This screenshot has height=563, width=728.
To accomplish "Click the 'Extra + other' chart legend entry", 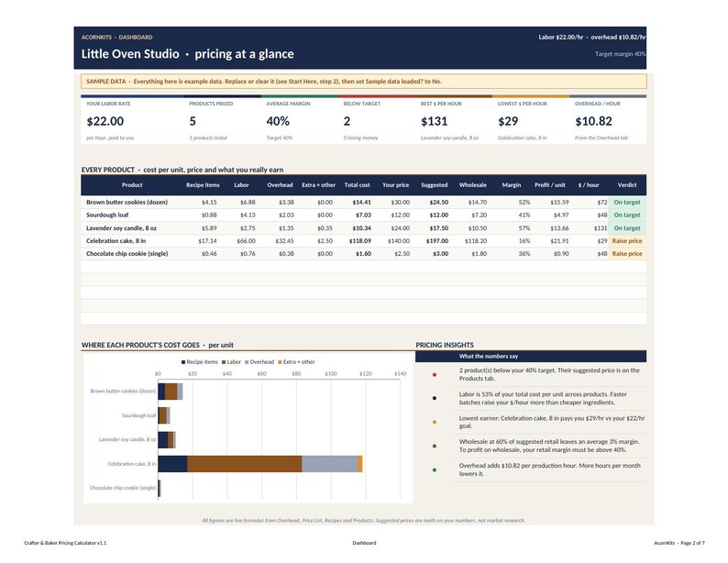I will 296,361.
